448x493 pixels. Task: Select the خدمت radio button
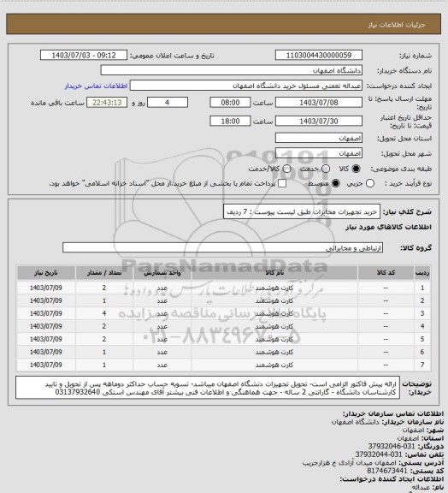point(326,169)
